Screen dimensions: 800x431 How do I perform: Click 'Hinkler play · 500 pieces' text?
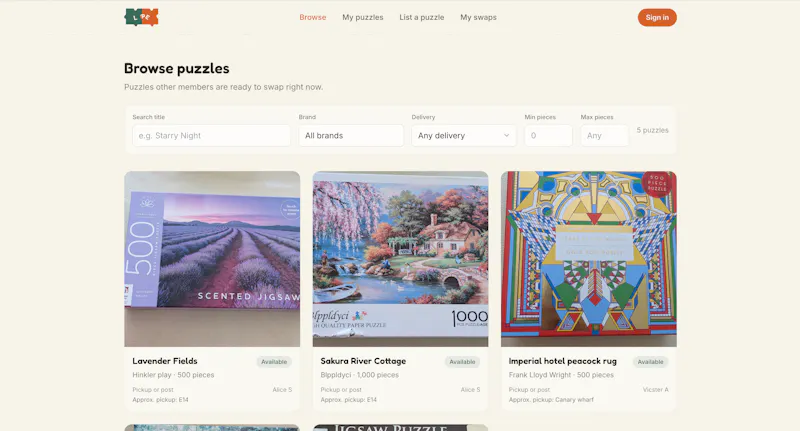pos(173,375)
